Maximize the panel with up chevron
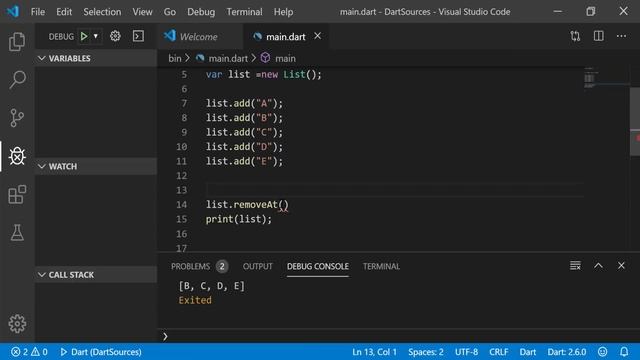640x360 pixels. (x=598, y=266)
